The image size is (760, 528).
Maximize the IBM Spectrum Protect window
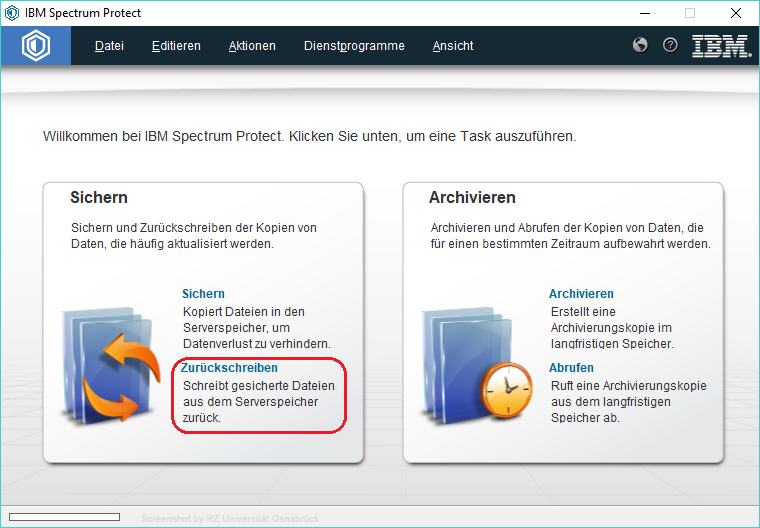689,13
